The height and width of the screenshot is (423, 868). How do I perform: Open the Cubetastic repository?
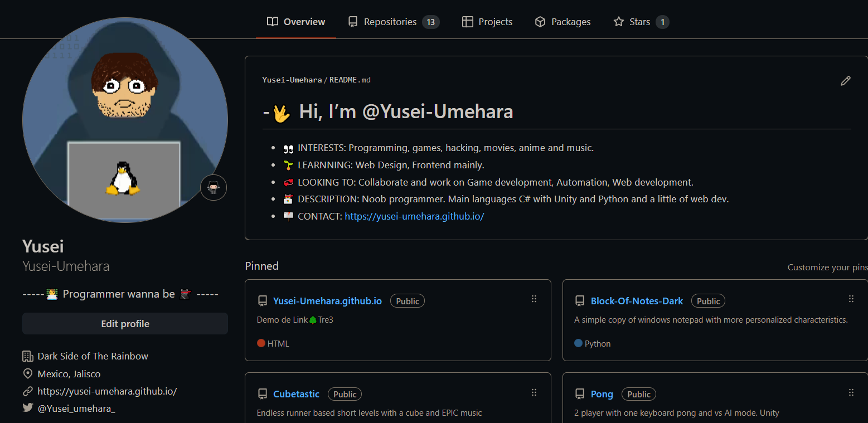coord(296,394)
